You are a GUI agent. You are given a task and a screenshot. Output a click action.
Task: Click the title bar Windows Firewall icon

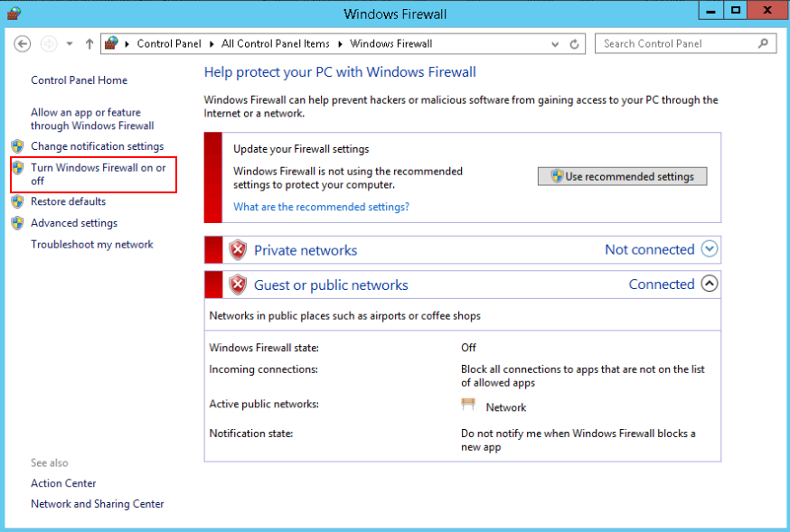pyautogui.click(x=14, y=13)
